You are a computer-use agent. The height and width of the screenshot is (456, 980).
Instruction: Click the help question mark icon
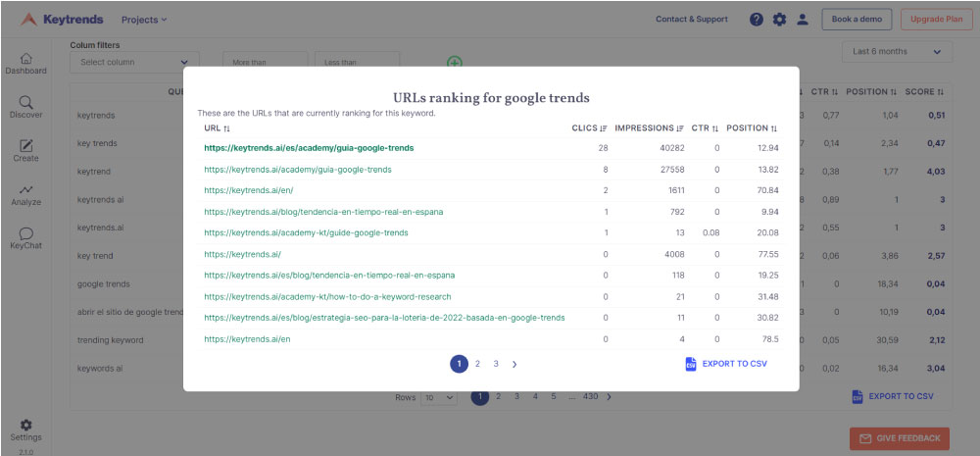click(757, 20)
